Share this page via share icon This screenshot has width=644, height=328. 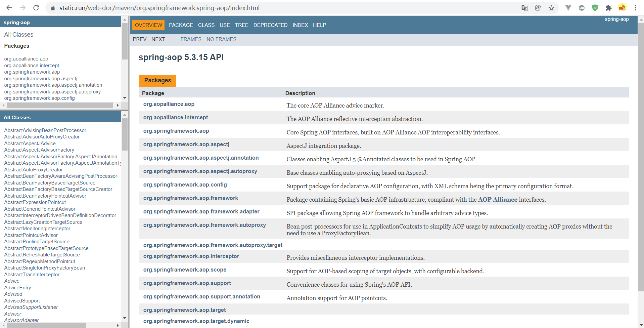point(538,8)
